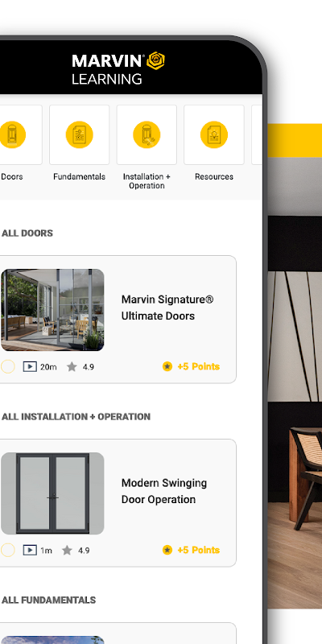Select the Installation + Operation icon
Viewport: 322px width, 644px height.
pos(147,134)
